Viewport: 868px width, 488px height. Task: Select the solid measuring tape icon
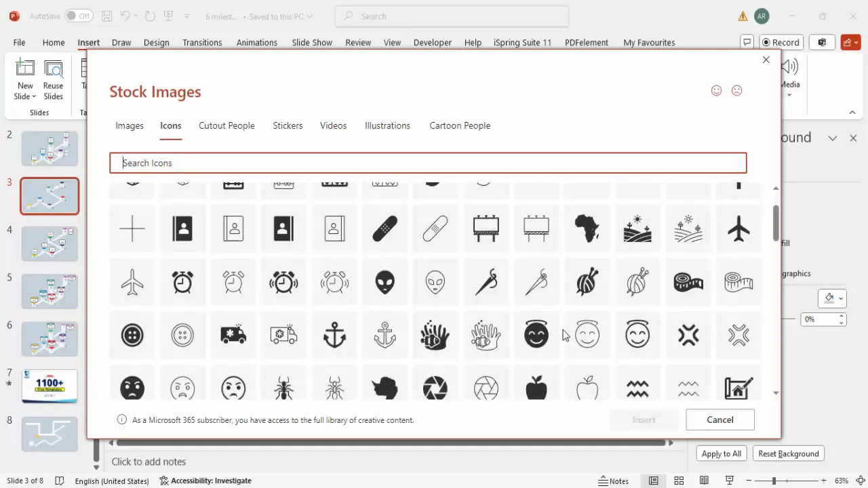tap(688, 281)
